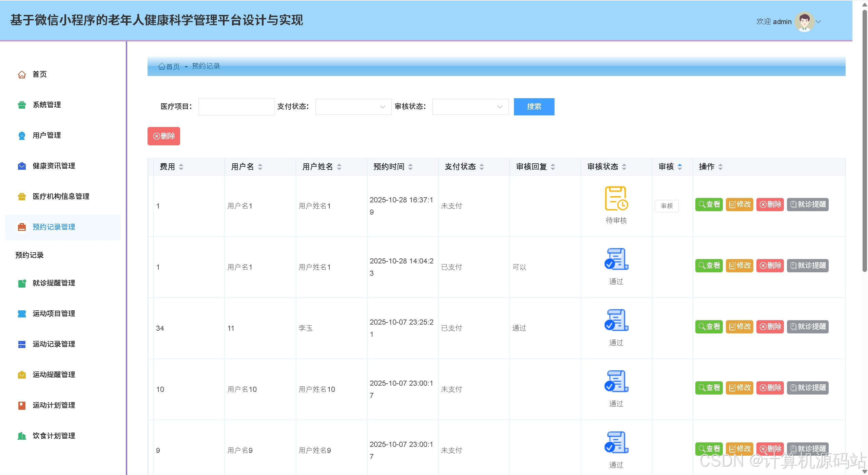This screenshot has width=868, height=475.
Task: Click the admin avatar picture
Action: tap(805, 22)
